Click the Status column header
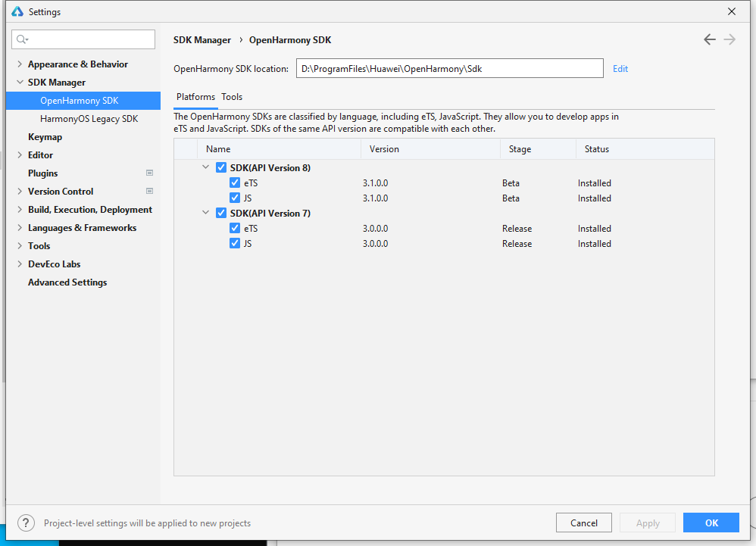This screenshot has width=756, height=546. click(x=645, y=149)
